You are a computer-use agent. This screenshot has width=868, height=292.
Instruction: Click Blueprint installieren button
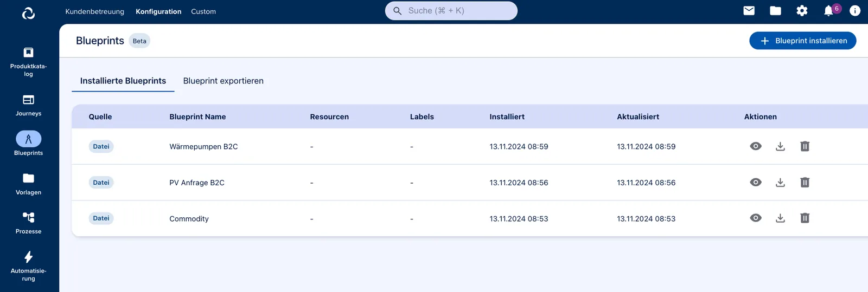click(x=803, y=41)
